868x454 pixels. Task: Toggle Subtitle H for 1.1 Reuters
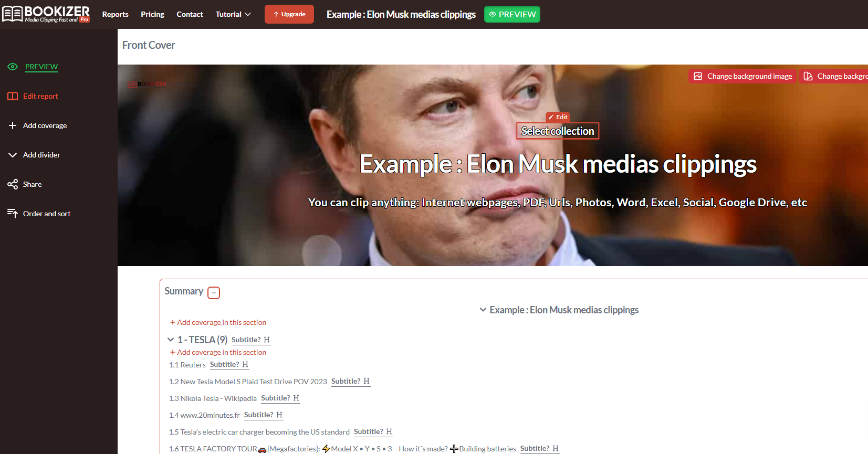(229, 365)
